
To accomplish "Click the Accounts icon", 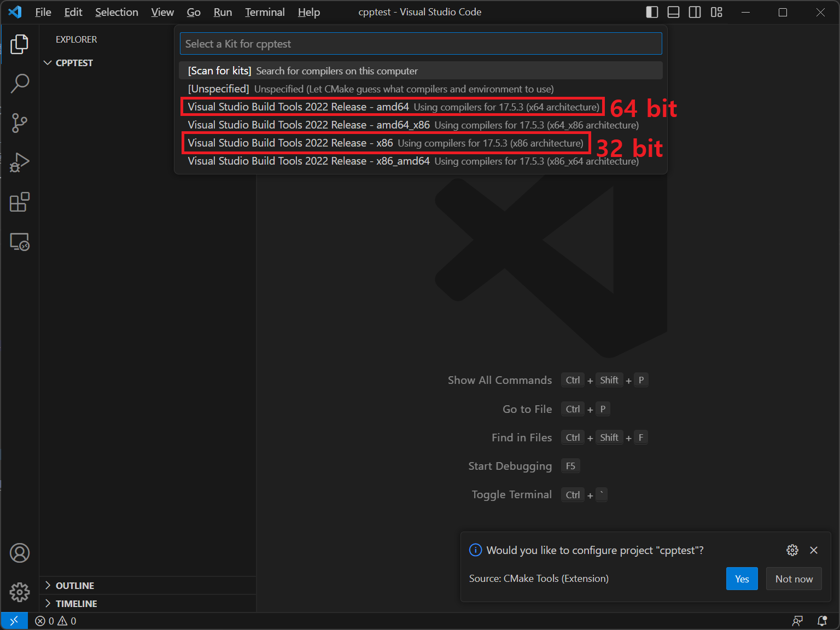I will tap(20, 553).
